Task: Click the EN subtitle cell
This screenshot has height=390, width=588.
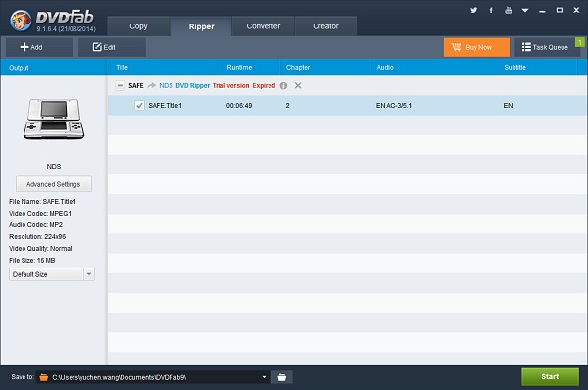Action: coord(508,106)
